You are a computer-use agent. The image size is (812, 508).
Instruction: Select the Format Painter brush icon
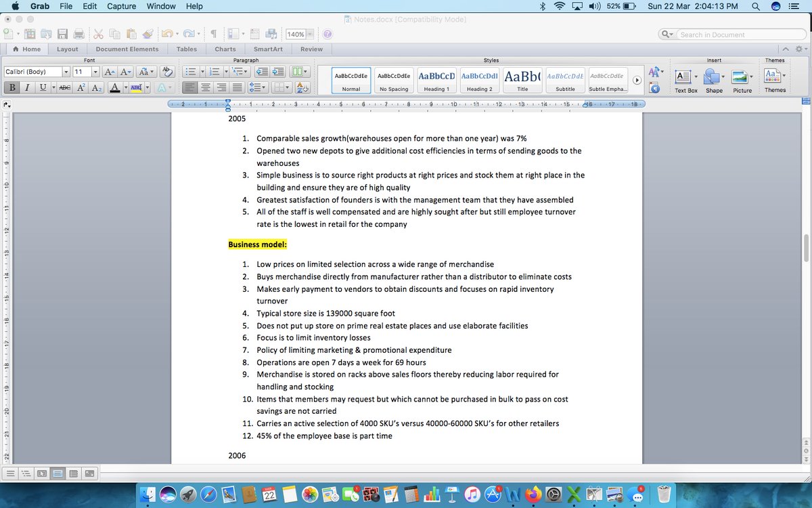[x=147, y=34]
